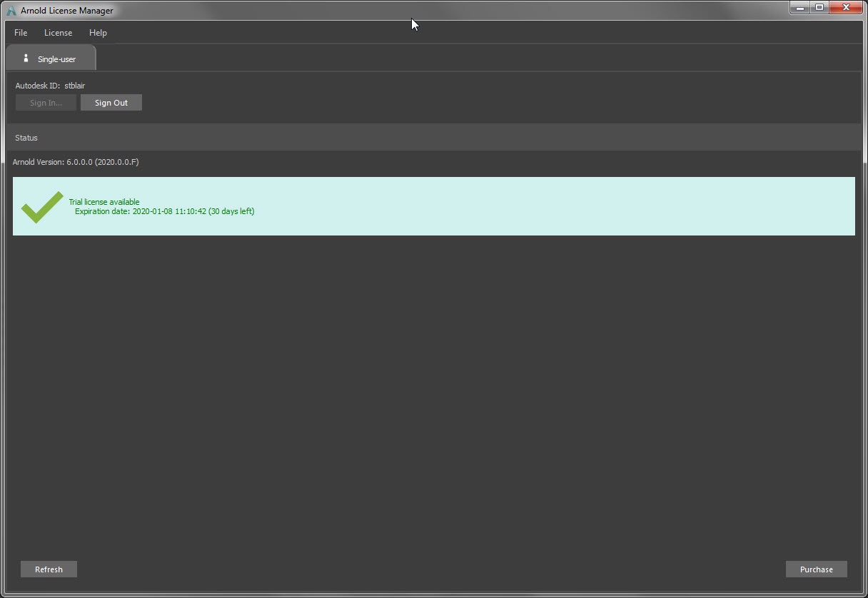The width and height of the screenshot is (868, 598).
Task: Open the Help menu
Action: coord(98,33)
